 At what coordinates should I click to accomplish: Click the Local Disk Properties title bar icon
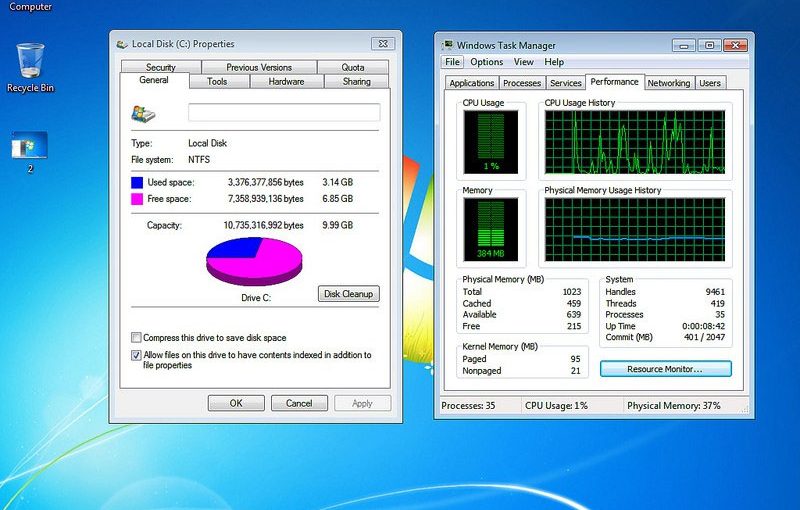122,44
